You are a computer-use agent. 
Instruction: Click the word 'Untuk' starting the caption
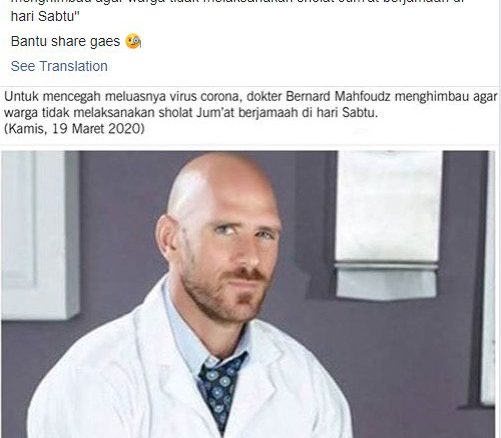pyautogui.click(x=21, y=97)
